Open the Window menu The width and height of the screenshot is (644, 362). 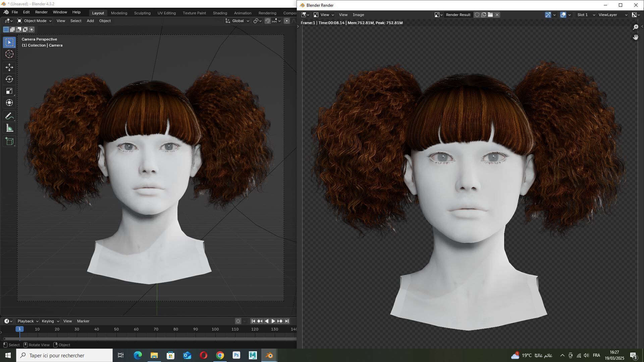click(x=60, y=12)
